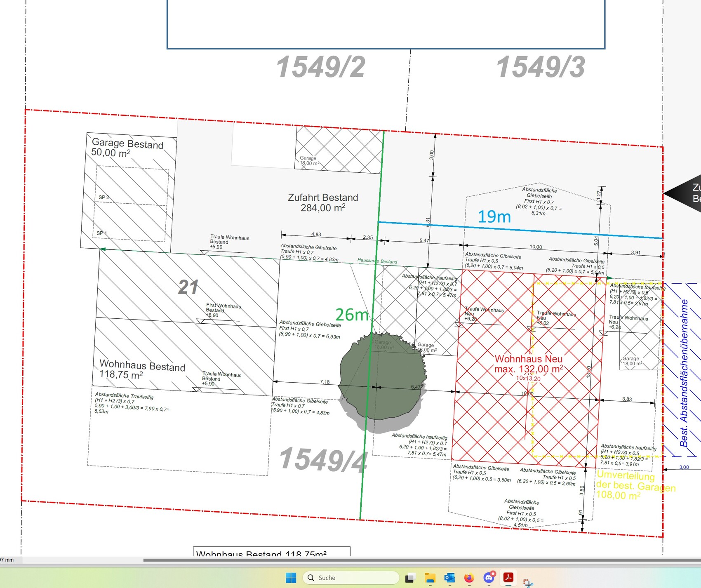
Task: Click the tree symbol on the plan
Action: [382, 377]
